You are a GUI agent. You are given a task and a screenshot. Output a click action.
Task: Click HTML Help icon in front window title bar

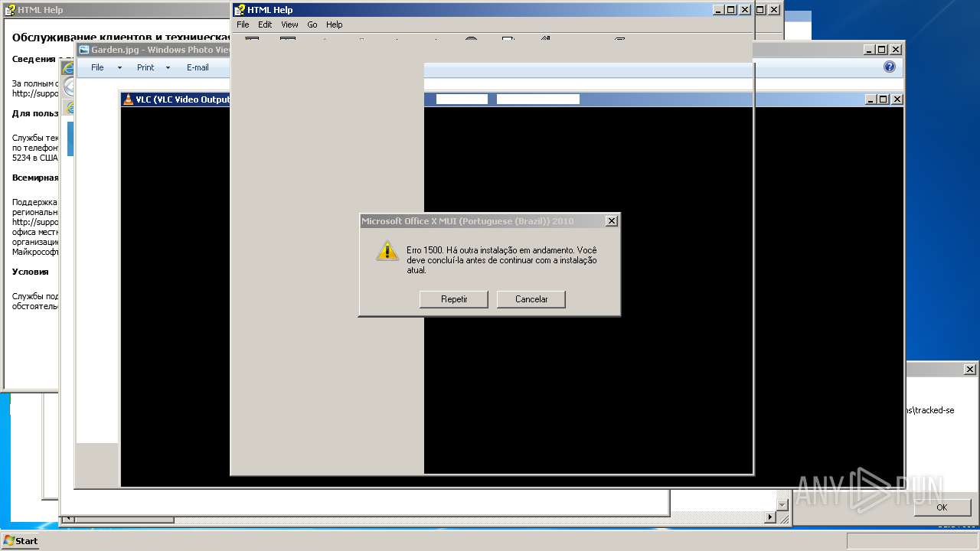240,10
